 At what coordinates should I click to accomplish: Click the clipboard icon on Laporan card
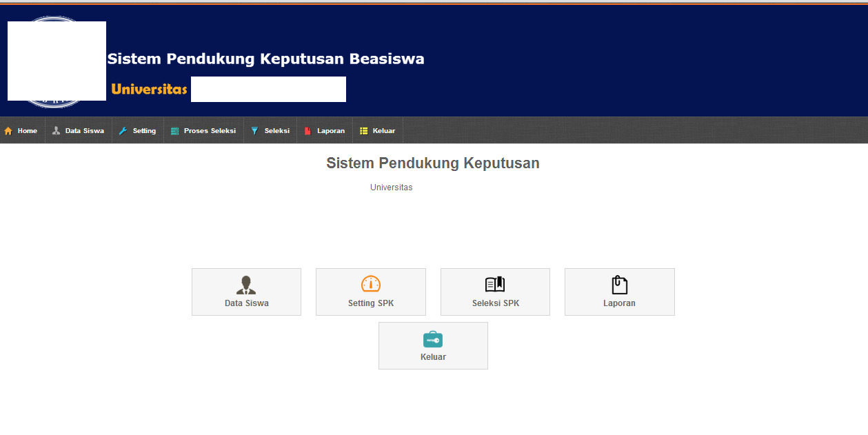(x=620, y=285)
